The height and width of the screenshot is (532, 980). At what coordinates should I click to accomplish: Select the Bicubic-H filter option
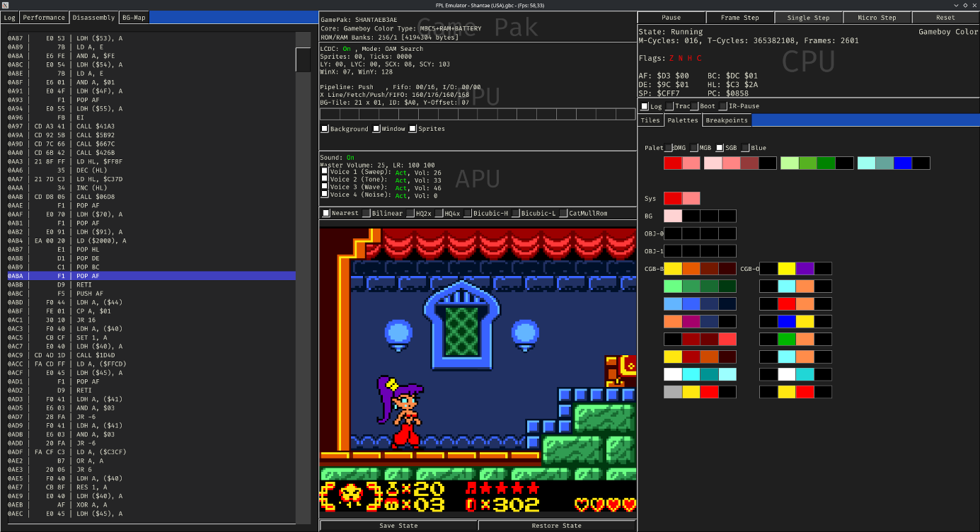pyautogui.click(x=468, y=213)
